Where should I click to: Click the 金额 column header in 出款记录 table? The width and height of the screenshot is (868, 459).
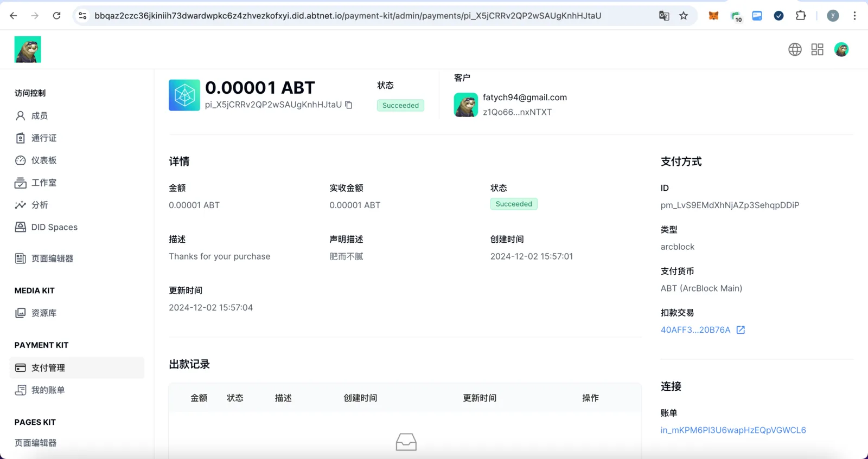(199, 398)
